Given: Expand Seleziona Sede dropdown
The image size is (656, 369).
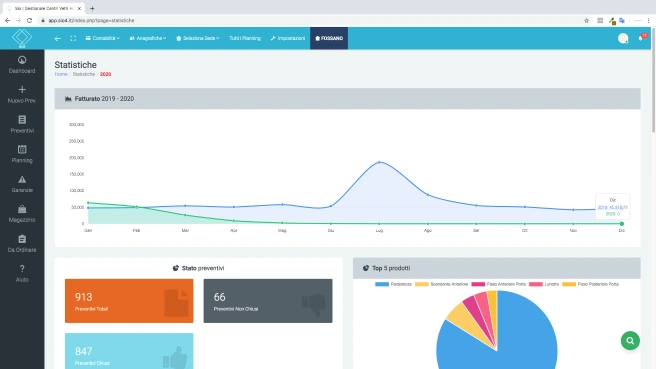Looking at the screenshot, I should 197,38.
